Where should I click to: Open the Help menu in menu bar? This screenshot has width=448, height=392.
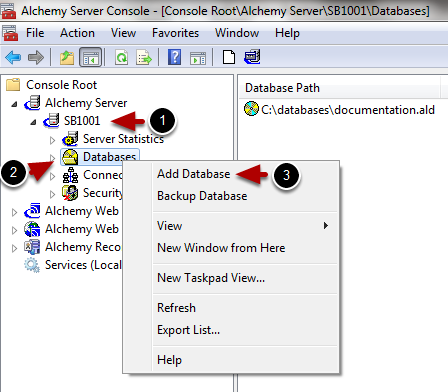coord(287,33)
